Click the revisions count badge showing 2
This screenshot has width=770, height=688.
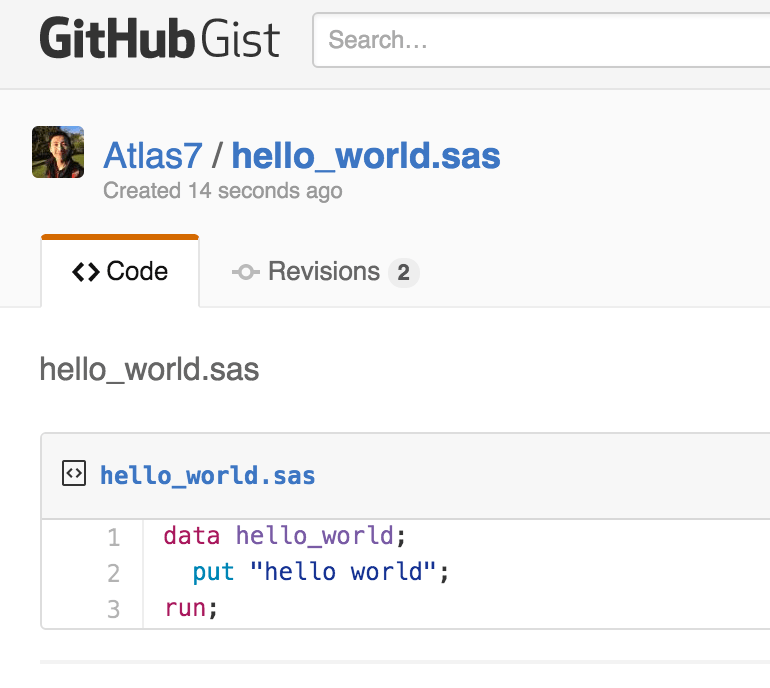tap(403, 272)
